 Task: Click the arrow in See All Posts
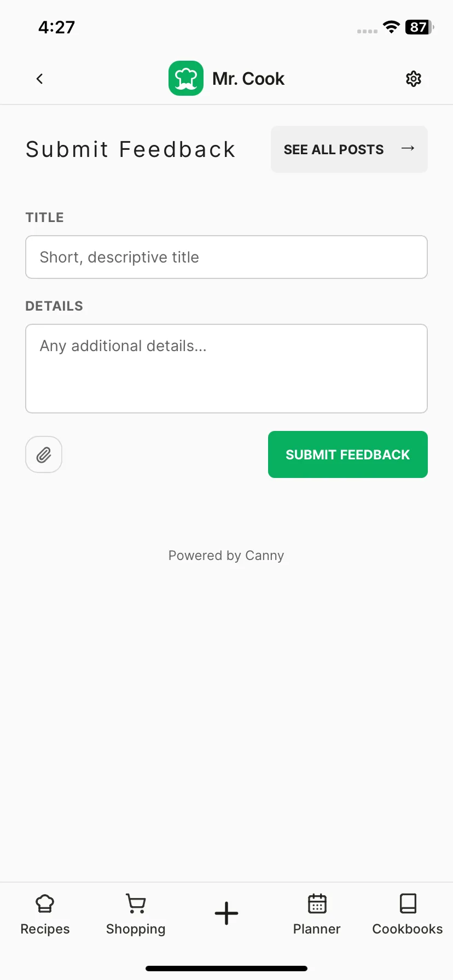[408, 149]
